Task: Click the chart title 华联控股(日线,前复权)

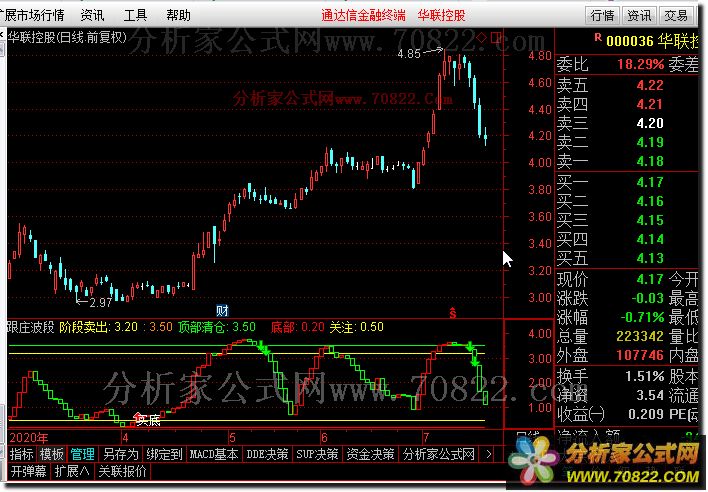Action: (67, 37)
